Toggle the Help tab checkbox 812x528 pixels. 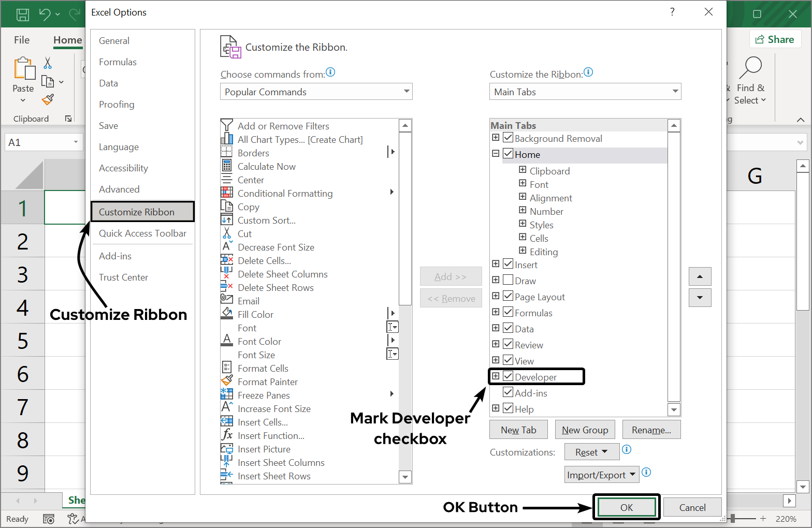[x=508, y=408]
